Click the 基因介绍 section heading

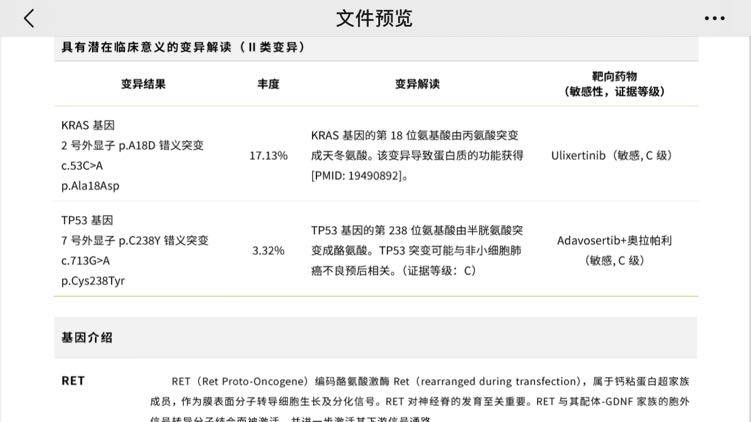[87, 338]
